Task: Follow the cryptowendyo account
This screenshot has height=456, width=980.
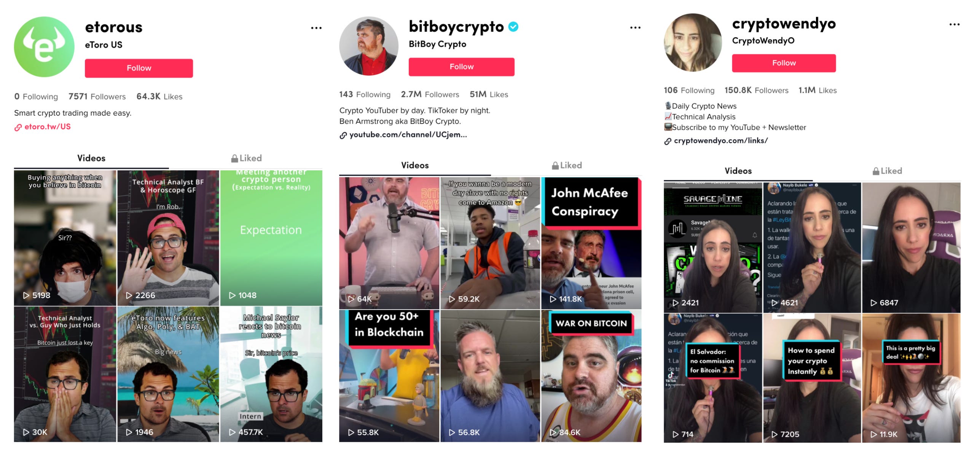Action: click(x=784, y=63)
